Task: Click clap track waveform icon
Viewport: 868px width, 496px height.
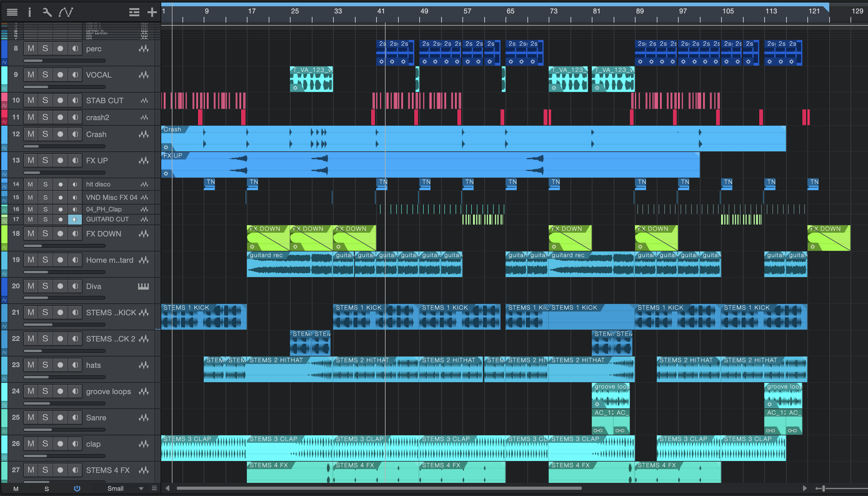Action: tap(144, 443)
